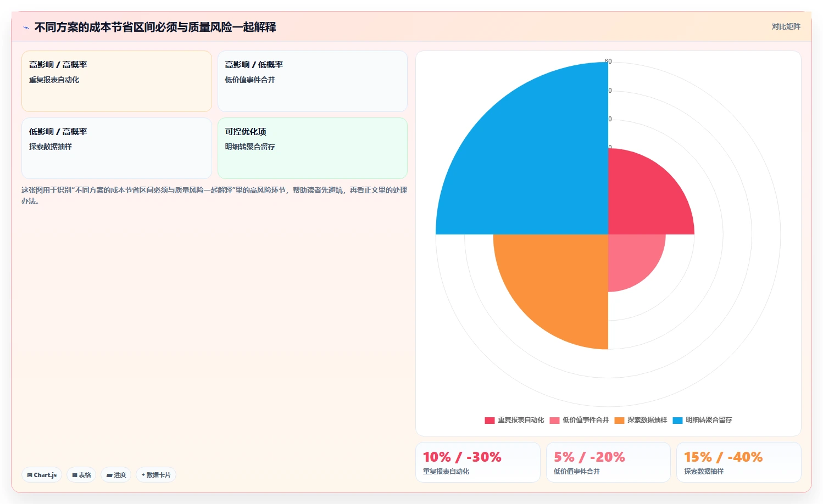Toggle 探索数据抽样 legend label
Viewport: 823px width, 504px height.
click(x=647, y=420)
